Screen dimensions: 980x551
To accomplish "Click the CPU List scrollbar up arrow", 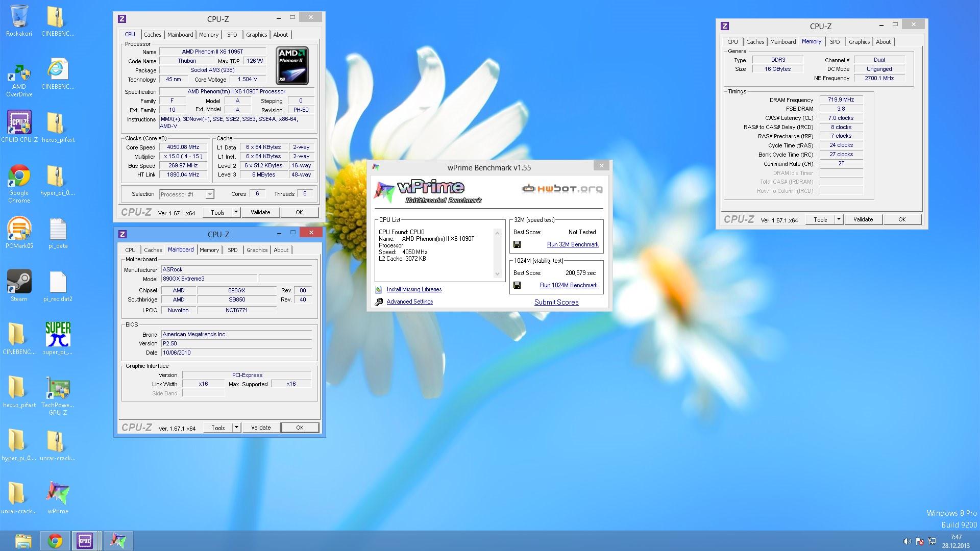I will click(x=497, y=233).
